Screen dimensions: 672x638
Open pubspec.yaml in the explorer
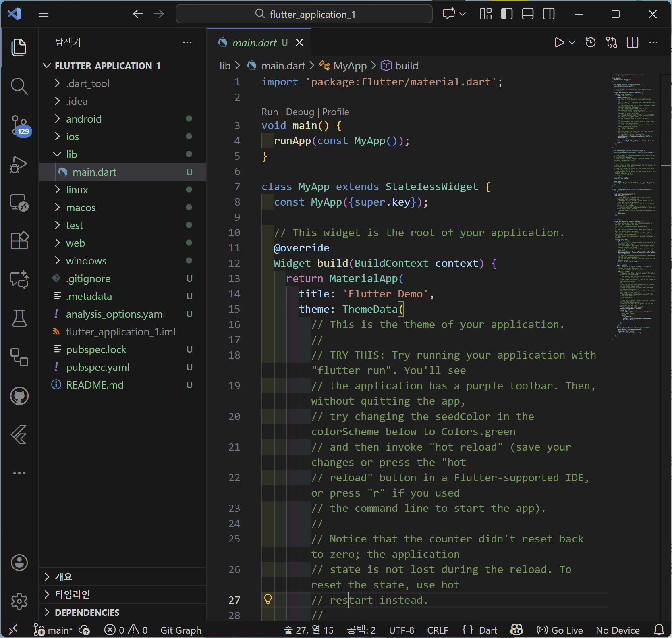tap(122, 367)
